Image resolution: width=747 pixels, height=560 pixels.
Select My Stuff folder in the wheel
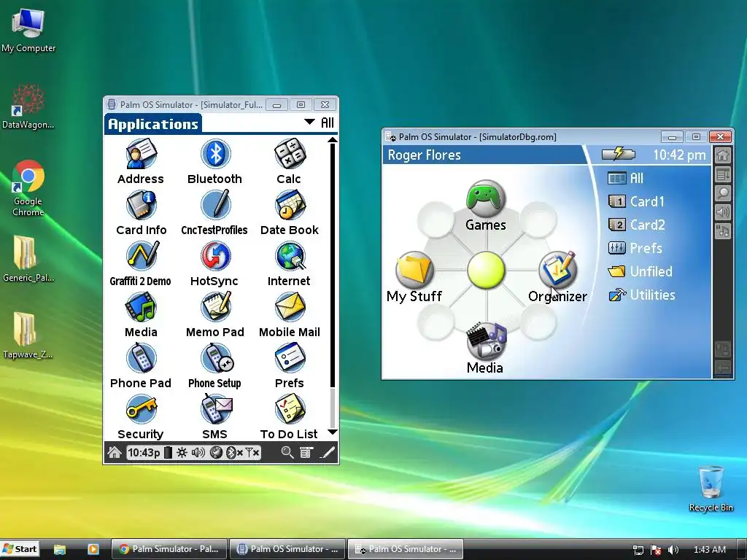click(414, 277)
